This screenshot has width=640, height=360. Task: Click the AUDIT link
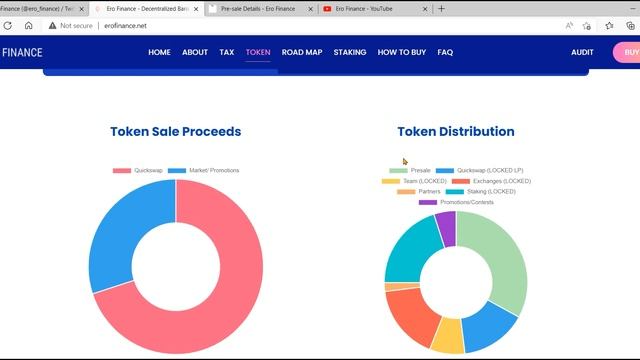point(582,52)
